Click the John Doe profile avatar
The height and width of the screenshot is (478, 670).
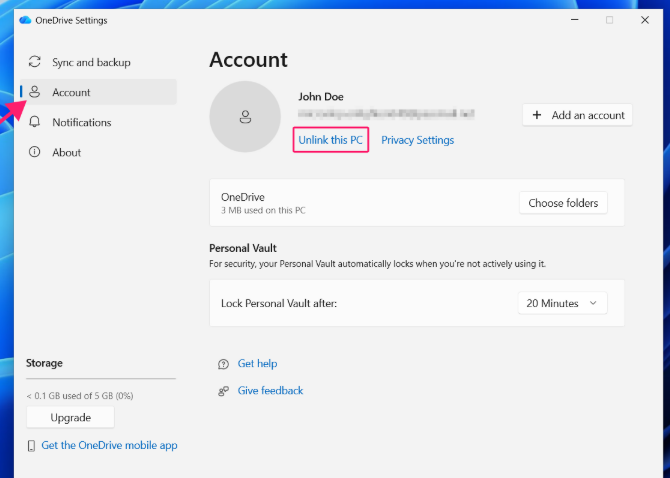coord(245,117)
